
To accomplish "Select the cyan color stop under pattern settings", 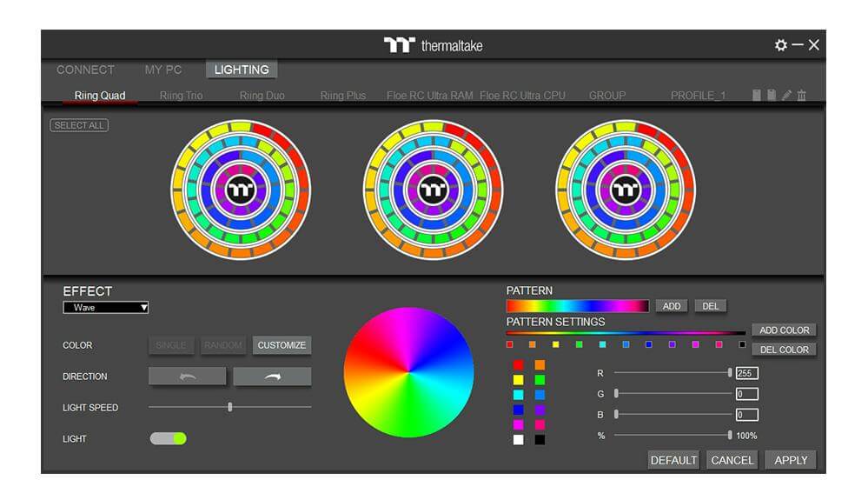I will (x=602, y=344).
